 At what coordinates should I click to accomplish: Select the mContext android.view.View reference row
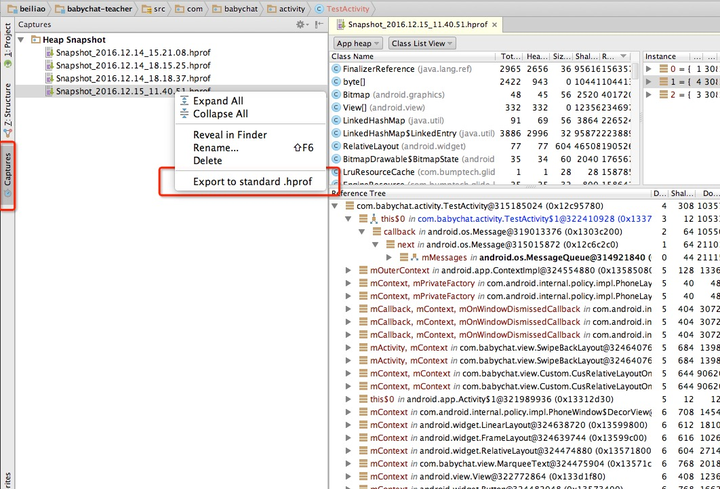click(x=524, y=477)
